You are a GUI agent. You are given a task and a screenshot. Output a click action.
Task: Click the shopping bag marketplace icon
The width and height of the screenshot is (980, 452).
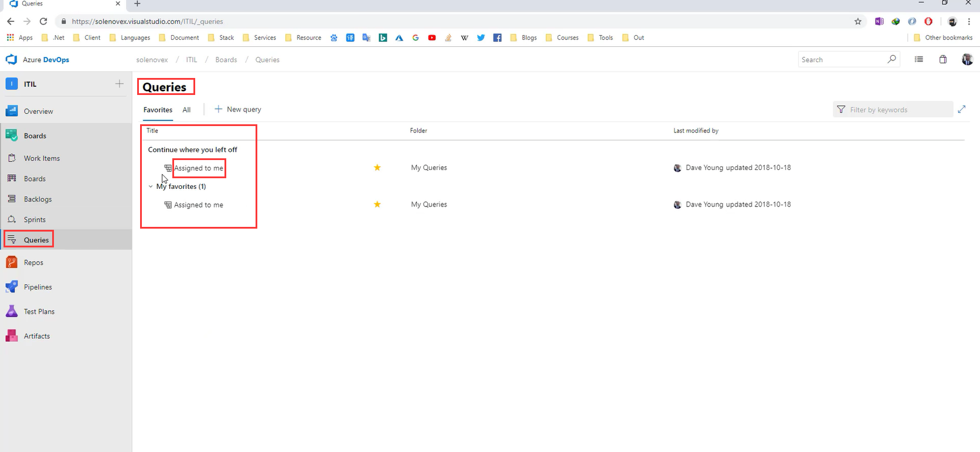[x=943, y=60]
